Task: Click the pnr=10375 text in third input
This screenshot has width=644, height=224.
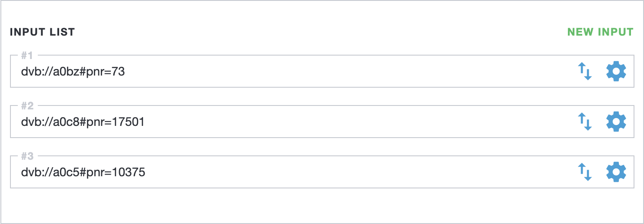Action: (x=117, y=173)
